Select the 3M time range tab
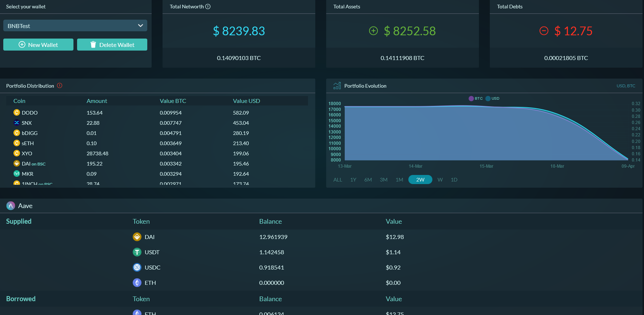Viewport: 644px width, 315px height. pyautogui.click(x=384, y=180)
